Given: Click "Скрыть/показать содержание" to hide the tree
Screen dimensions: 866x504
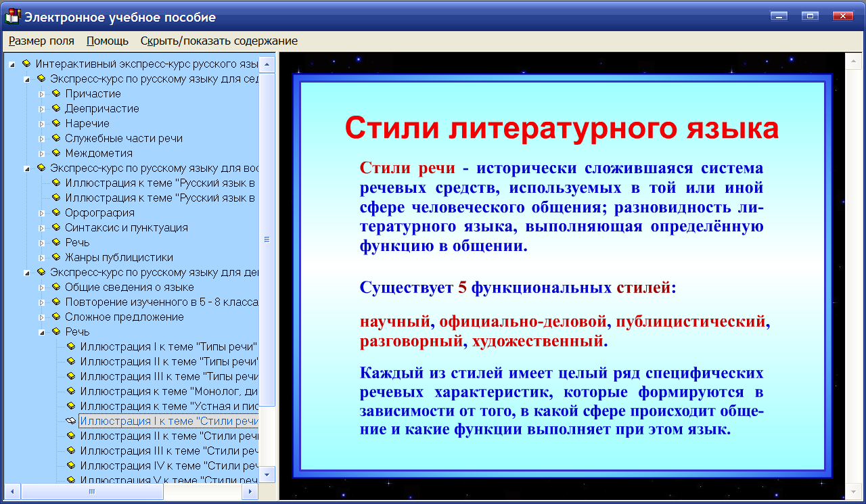Looking at the screenshot, I should 218,41.
